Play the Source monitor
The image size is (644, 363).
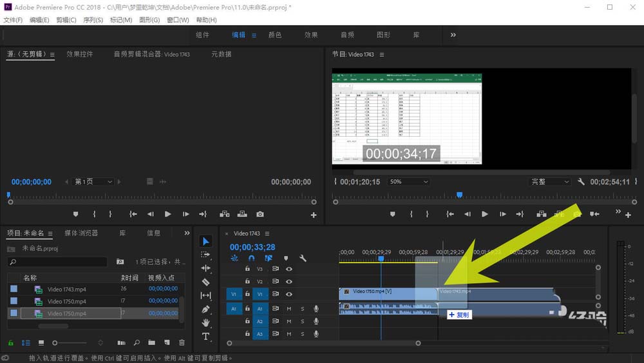[167, 214]
